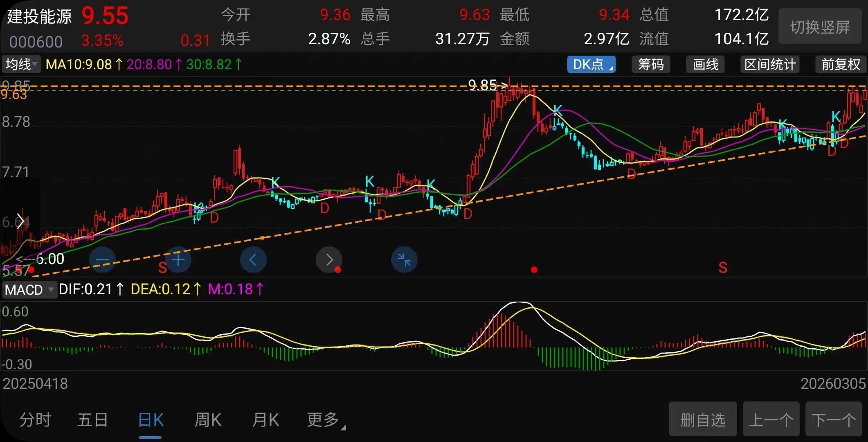Click the 画线 drawing tool button
The width and height of the screenshot is (868, 442).
pos(705,65)
